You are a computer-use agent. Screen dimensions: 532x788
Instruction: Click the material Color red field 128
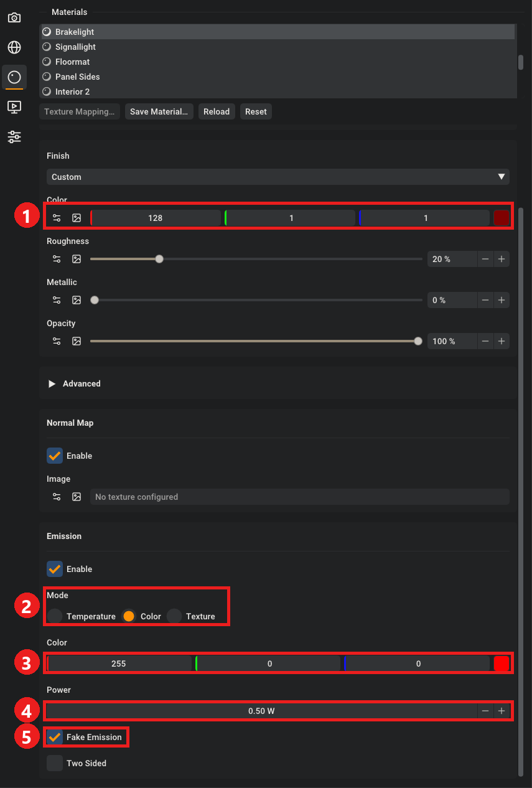pos(156,218)
